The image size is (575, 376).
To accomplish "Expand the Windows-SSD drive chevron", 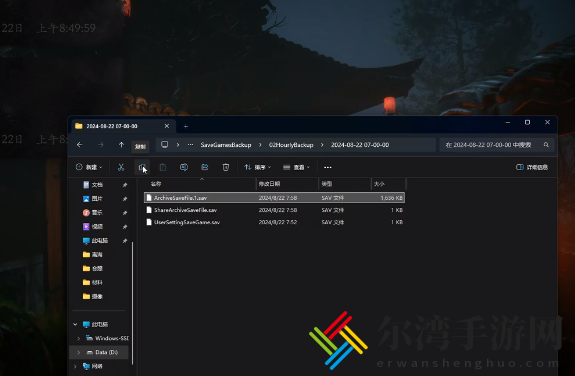I will coord(78,338).
